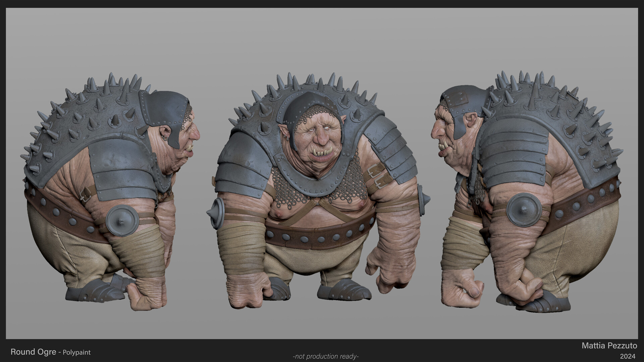Select the right side-view ogre render
Viewport: 644px width, 362px height.
528,192
